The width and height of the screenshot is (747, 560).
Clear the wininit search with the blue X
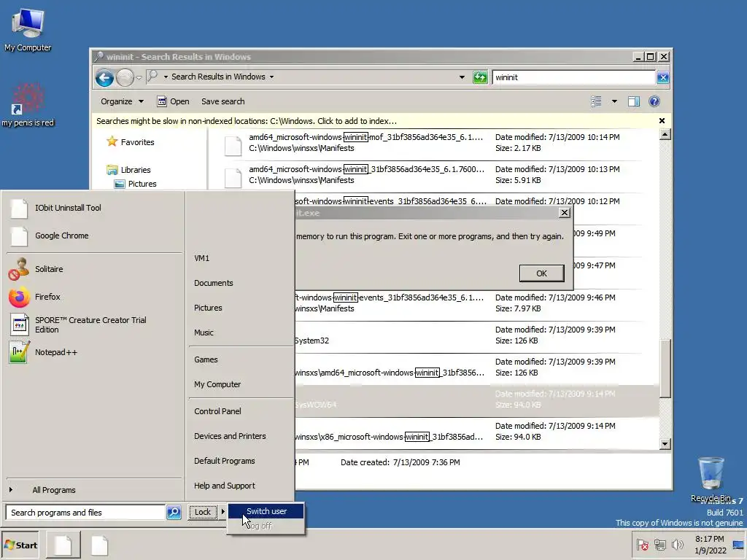click(x=662, y=77)
